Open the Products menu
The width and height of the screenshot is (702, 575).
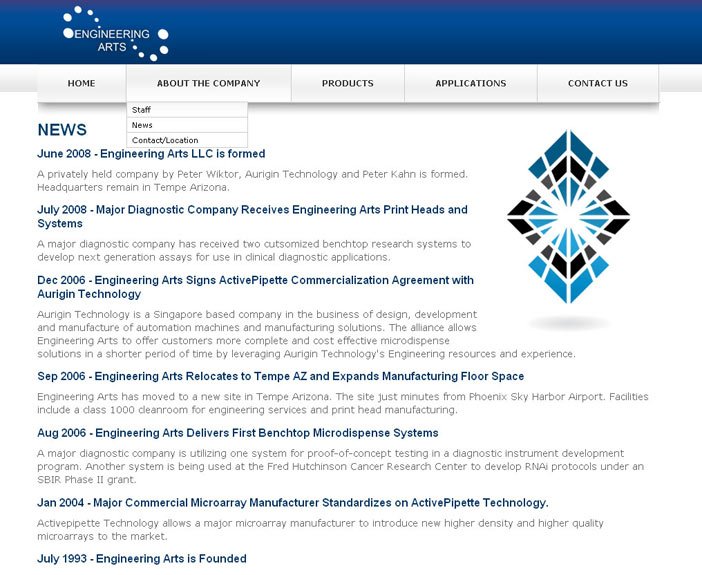[x=347, y=84]
